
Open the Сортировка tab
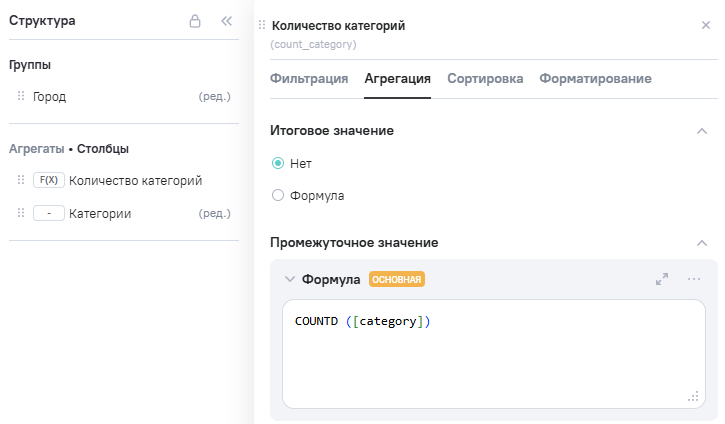(485, 79)
